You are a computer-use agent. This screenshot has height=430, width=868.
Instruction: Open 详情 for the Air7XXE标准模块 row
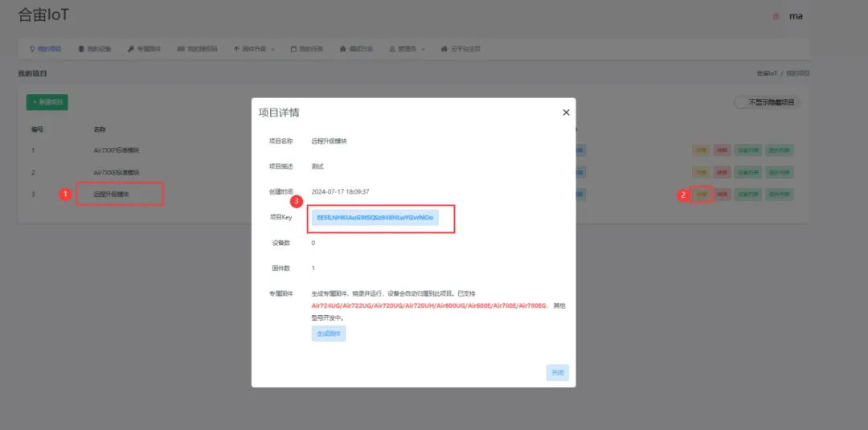(x=701, y=172)
